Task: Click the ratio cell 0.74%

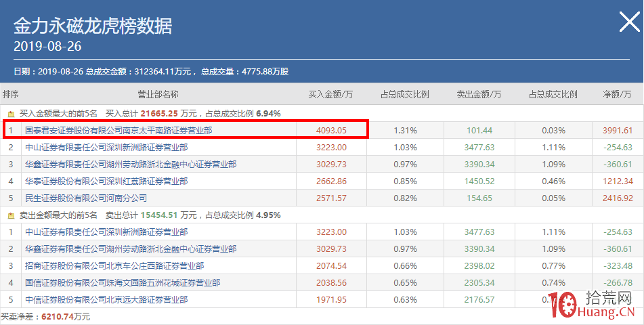Action: click(553, 282)
